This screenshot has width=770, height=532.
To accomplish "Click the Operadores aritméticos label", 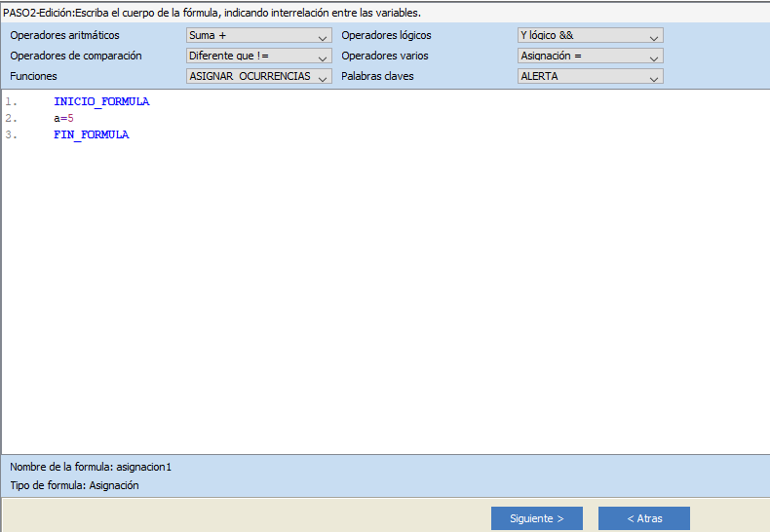I will tap(64, 36).
